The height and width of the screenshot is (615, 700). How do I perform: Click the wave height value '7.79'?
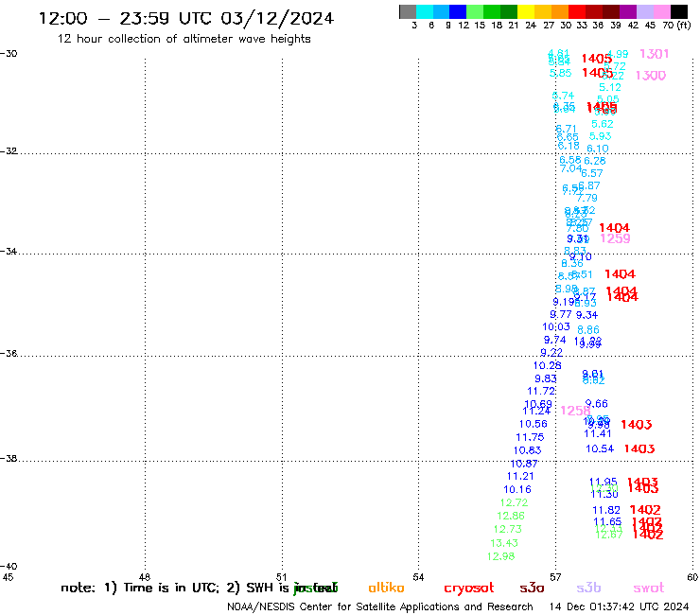pos(586,198)
